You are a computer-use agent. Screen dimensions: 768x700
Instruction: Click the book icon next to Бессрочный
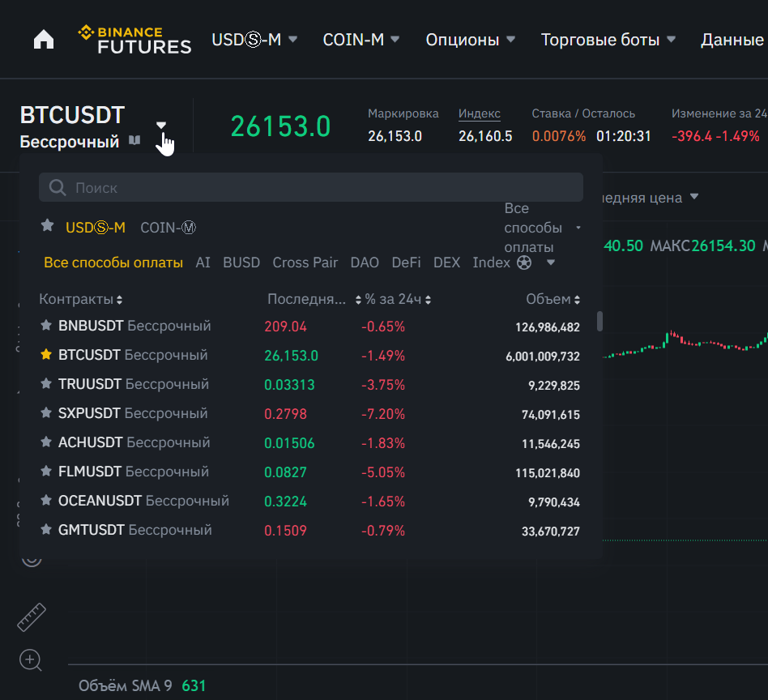134,141
